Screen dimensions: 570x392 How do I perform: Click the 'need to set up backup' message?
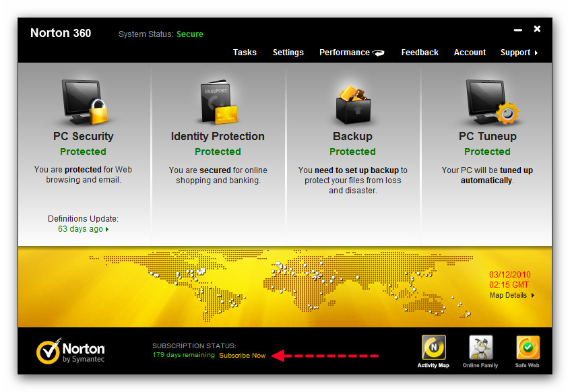click(352, 181)
